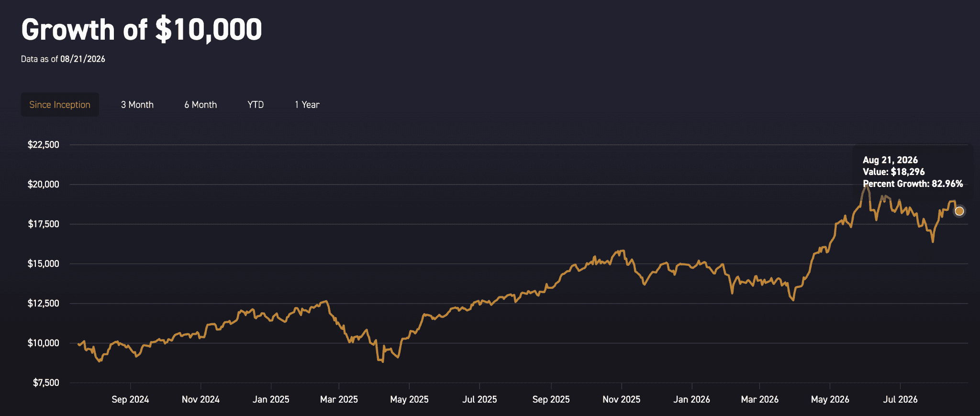Click the $17,500 y-axis label
The width and height of the screenshot is (980, 416).
[44, 224]
